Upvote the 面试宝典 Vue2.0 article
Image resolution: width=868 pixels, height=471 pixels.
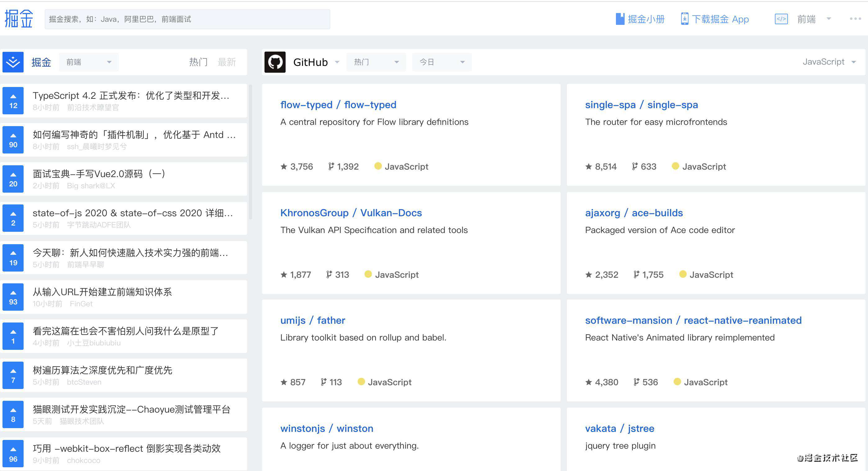pyautogui.click(x=13, y=179)
